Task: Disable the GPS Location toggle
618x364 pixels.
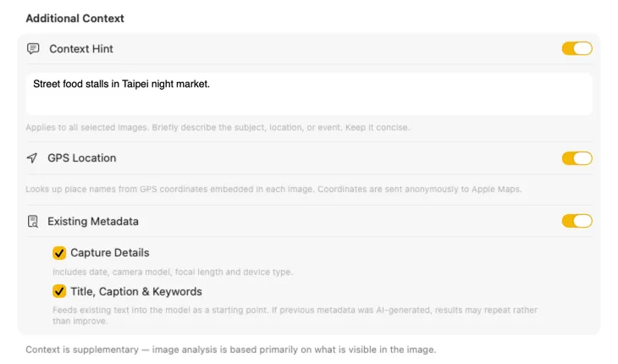Action: pos(577,158)
